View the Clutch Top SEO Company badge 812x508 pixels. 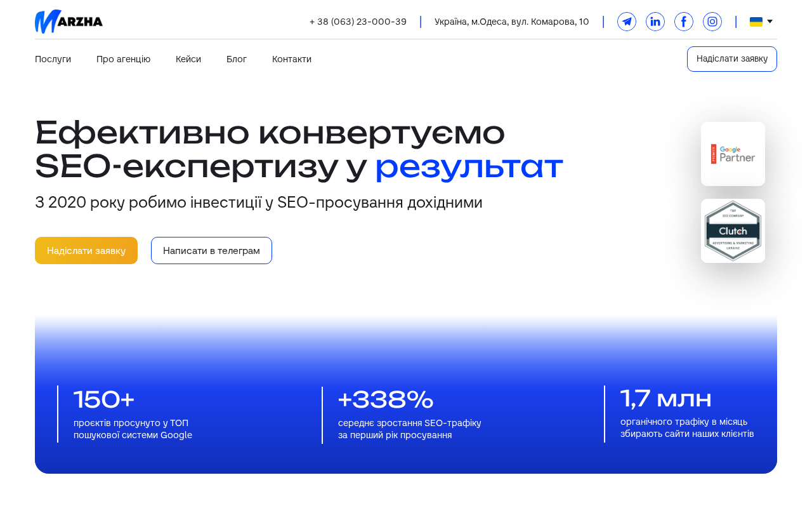pyautogui.click(x=733, y=231)
